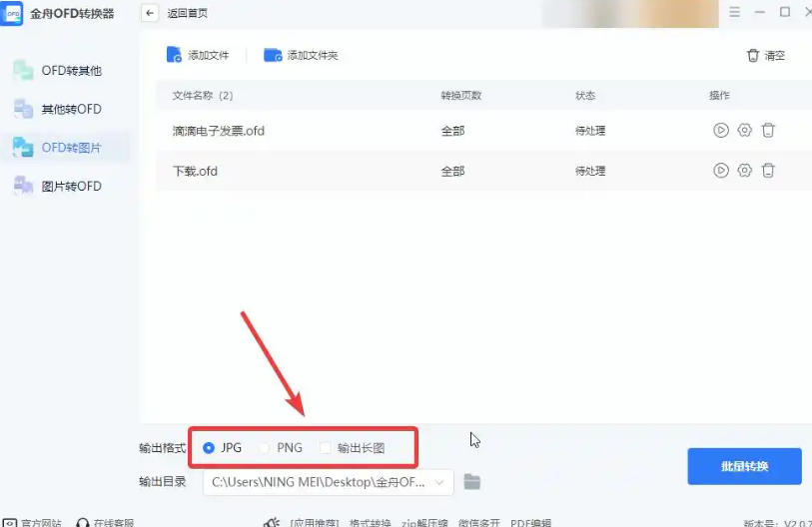Click 全部 pages for 下载.ofd
Screen dimensions: 812x527
452,172
